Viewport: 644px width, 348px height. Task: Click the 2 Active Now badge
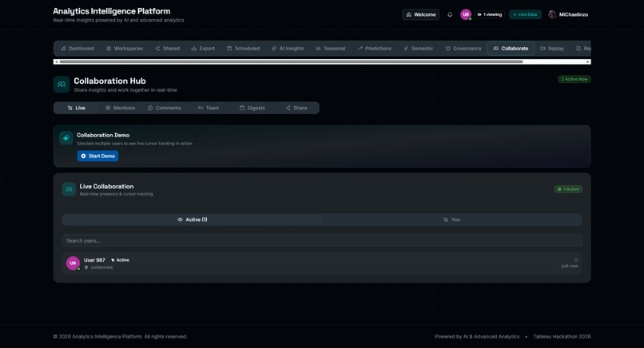pyautogui.click(x=574, y=79)
